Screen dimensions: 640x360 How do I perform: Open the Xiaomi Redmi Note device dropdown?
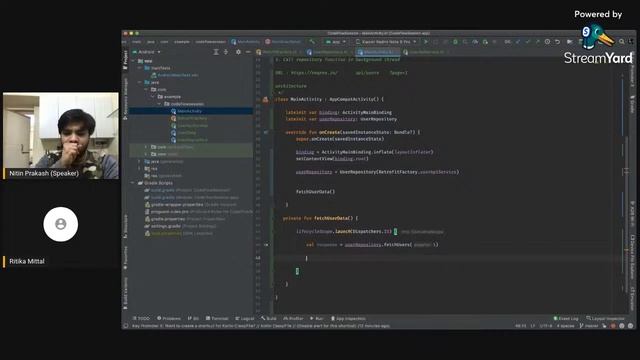pyautogui.click(x=386, y=42)
